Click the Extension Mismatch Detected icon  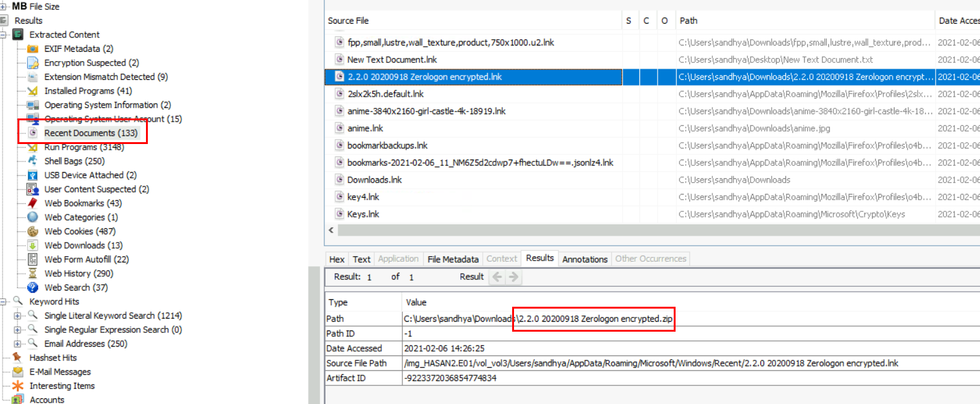(33, 77)
